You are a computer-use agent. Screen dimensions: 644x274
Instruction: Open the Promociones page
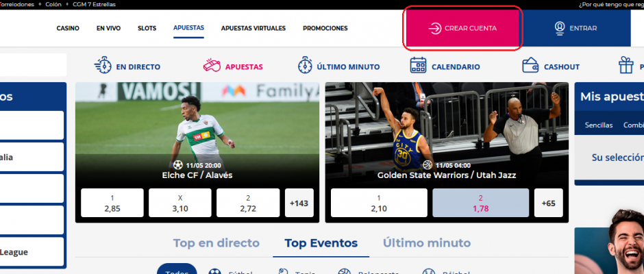coord(325,28)
